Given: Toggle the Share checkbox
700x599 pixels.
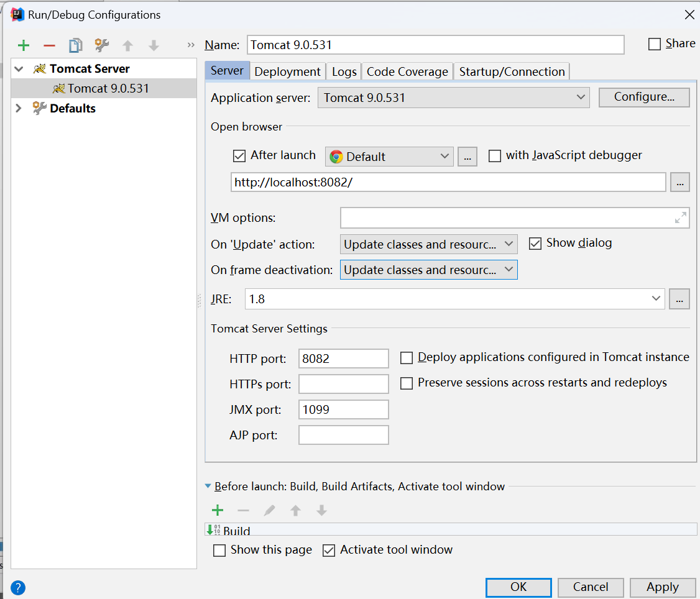Looking at the screenshot, I should 655,44.
